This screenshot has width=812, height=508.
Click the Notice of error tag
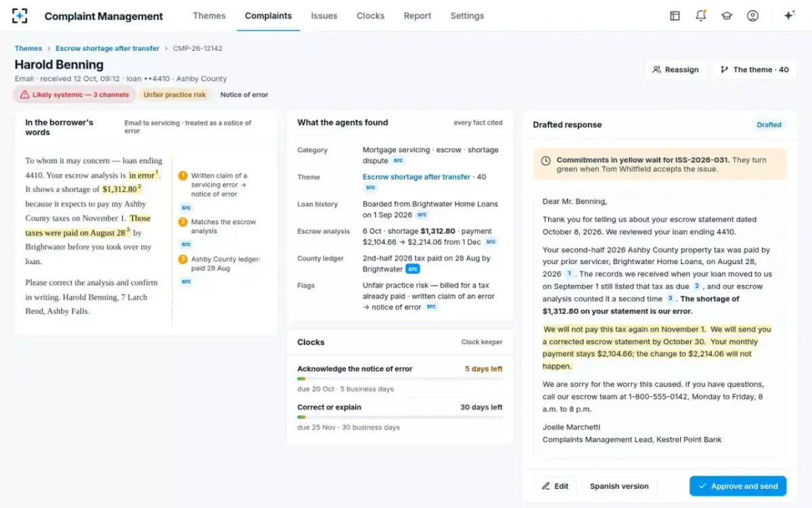244,95
